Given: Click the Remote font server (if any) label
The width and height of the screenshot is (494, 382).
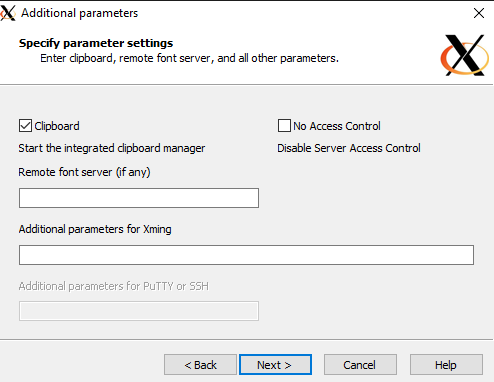Looking at the screenshot, I should 84,172.
